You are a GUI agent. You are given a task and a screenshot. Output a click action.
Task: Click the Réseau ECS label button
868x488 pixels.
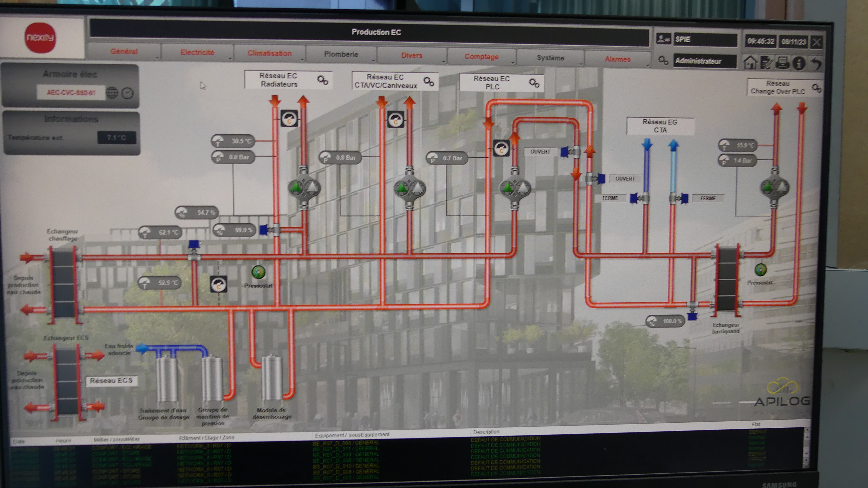[x=111, y=381]
